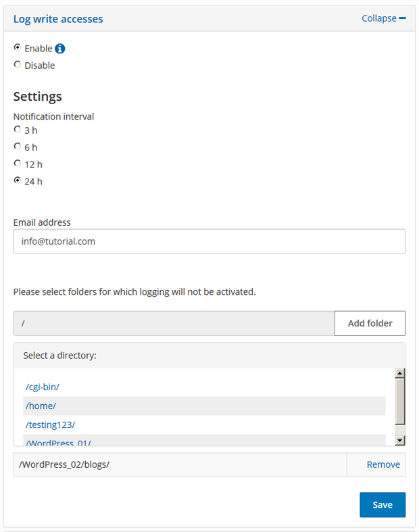Open the /WordPress_01/ directory

pos(58,442)
